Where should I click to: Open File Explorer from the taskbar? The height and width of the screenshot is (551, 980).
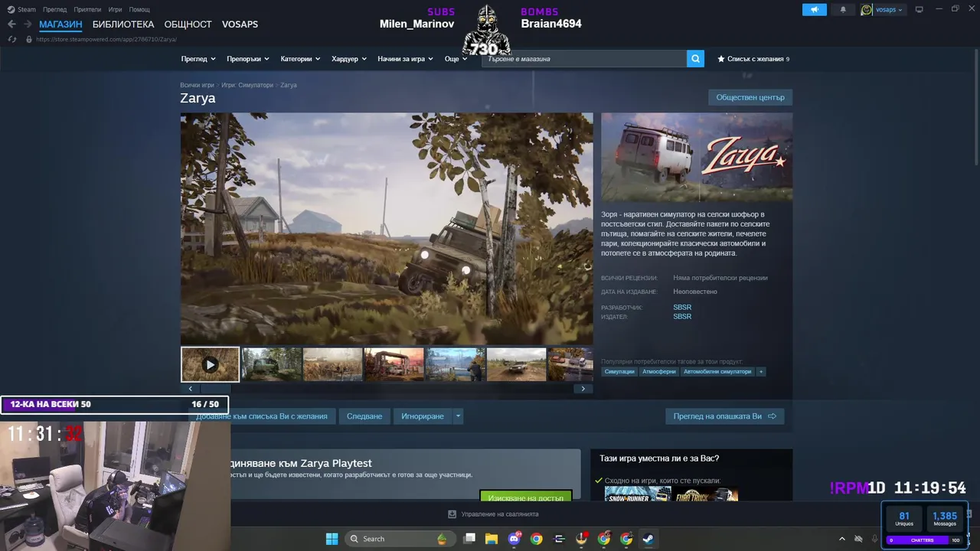pyautogui.click(x=492, y=539)
